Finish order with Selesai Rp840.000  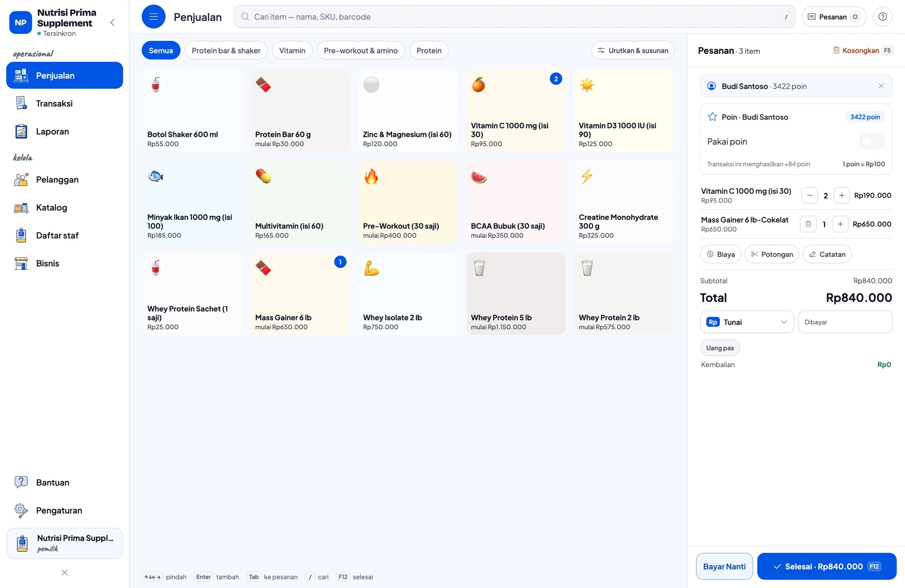click(x=827, y=566)
